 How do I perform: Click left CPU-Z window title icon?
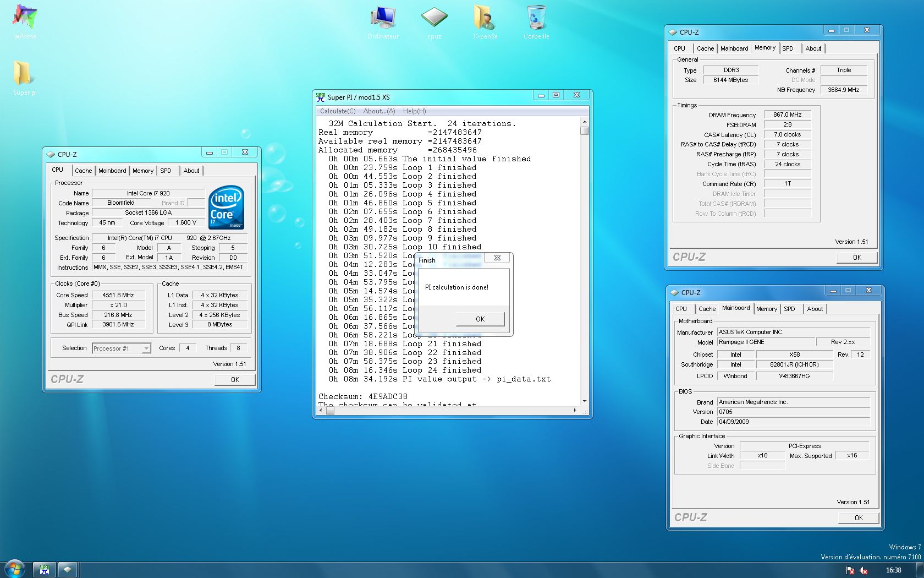(x=51, y=155)
